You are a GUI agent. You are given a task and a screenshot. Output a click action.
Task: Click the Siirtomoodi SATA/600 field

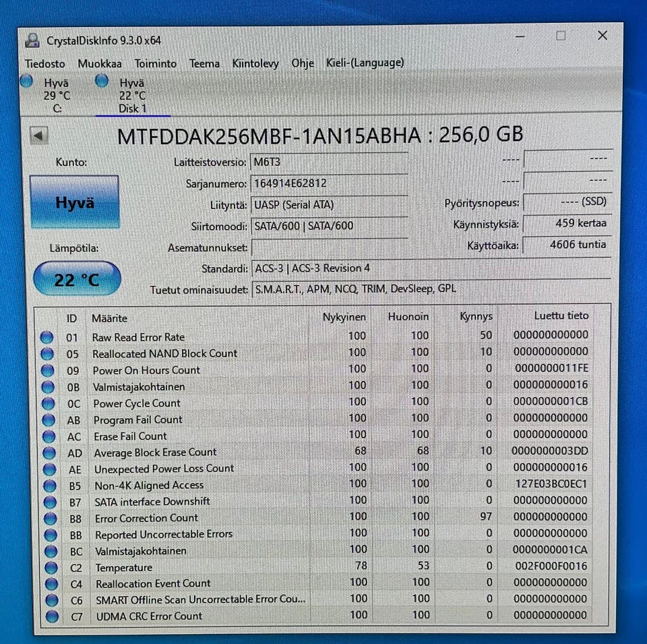coord(329,226)
